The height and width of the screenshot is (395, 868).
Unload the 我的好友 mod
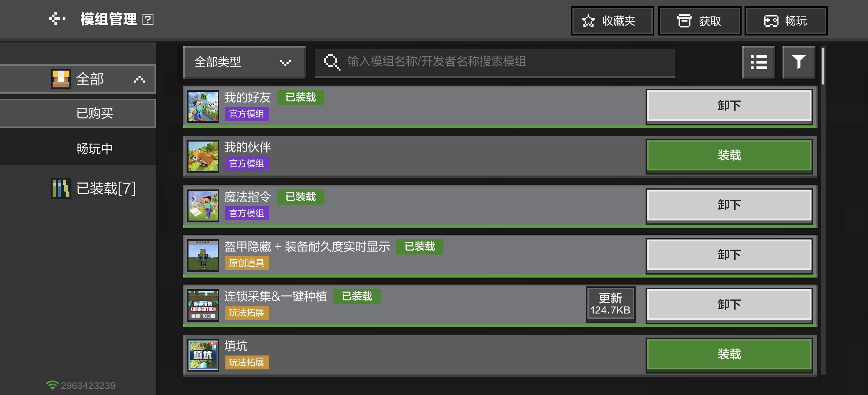729,106
